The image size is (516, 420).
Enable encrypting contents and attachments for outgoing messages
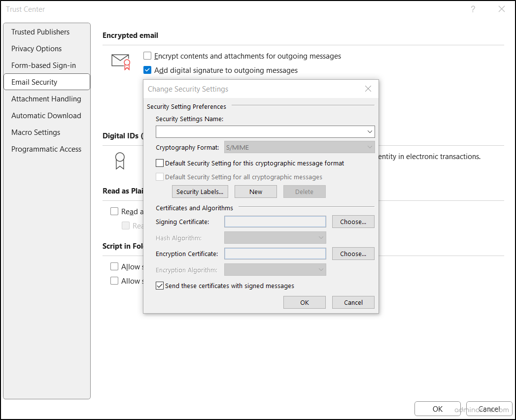147,56
